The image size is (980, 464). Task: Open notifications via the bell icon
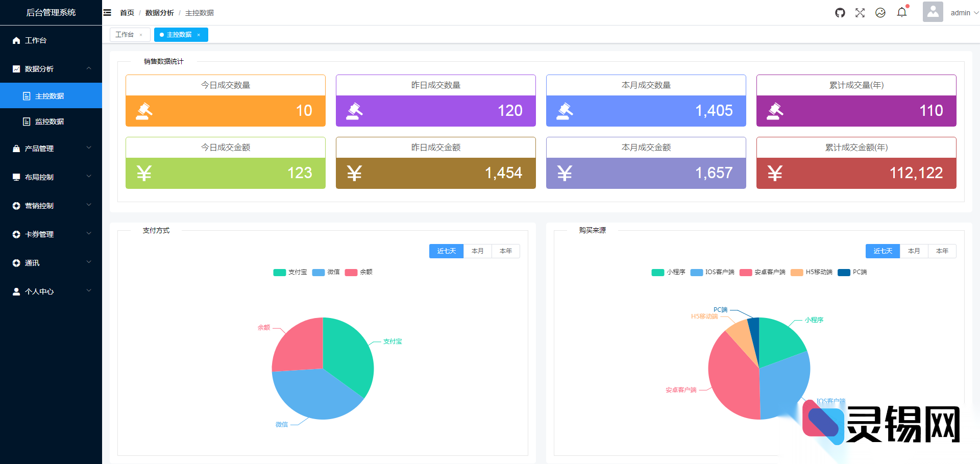pos(902,12)
